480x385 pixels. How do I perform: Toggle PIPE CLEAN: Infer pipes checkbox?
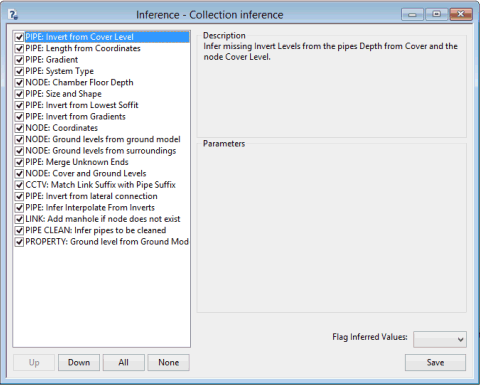(19, 230)
